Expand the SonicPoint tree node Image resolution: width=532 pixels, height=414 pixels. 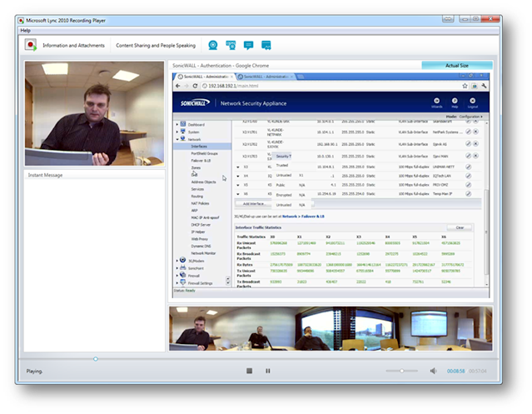[x=177, y=268]
